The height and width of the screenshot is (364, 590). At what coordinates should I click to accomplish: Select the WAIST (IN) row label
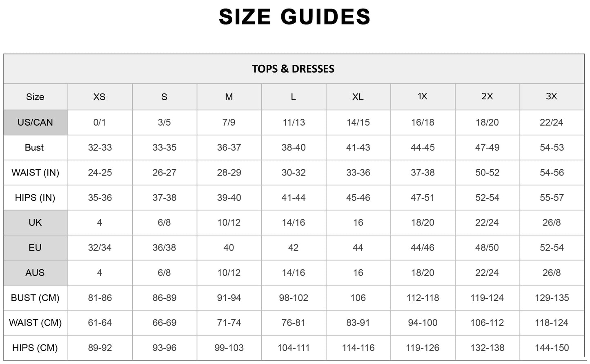(x=35, y=173)
